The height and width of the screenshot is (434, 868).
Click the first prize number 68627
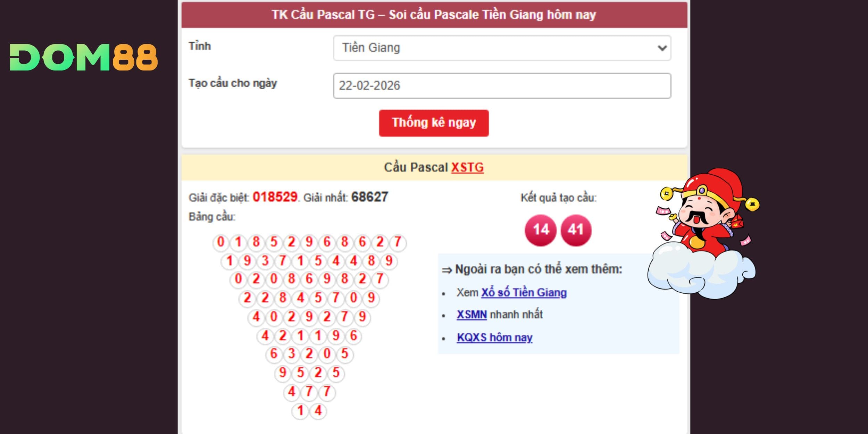369,197
